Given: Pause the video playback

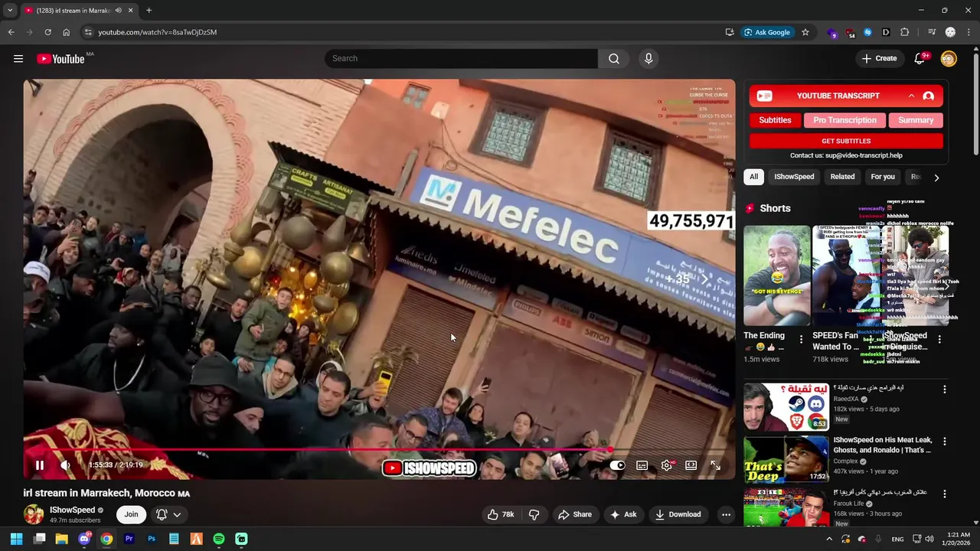Looking at the screenshot, I should point(40,465).
